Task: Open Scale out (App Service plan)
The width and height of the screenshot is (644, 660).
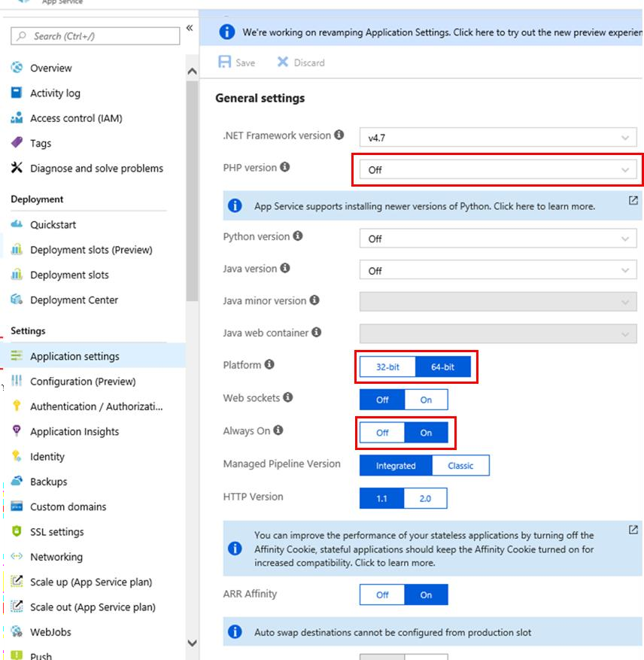Action: [x=93, y=607]
